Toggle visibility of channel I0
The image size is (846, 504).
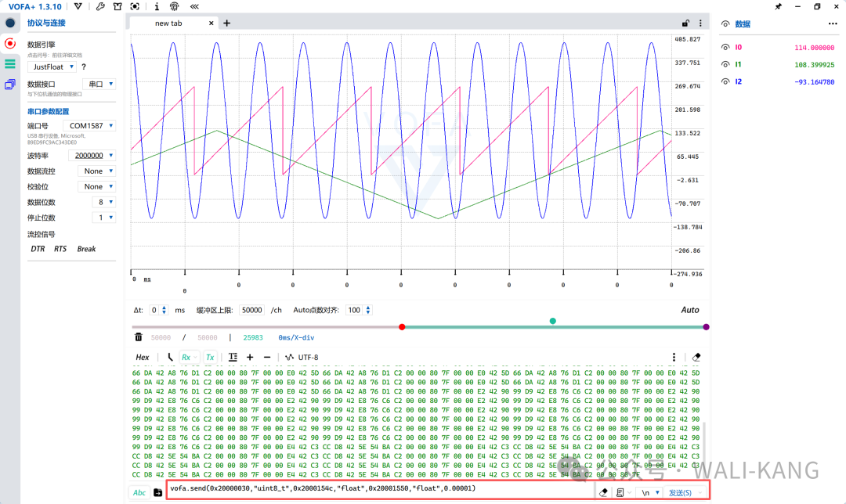725,48
